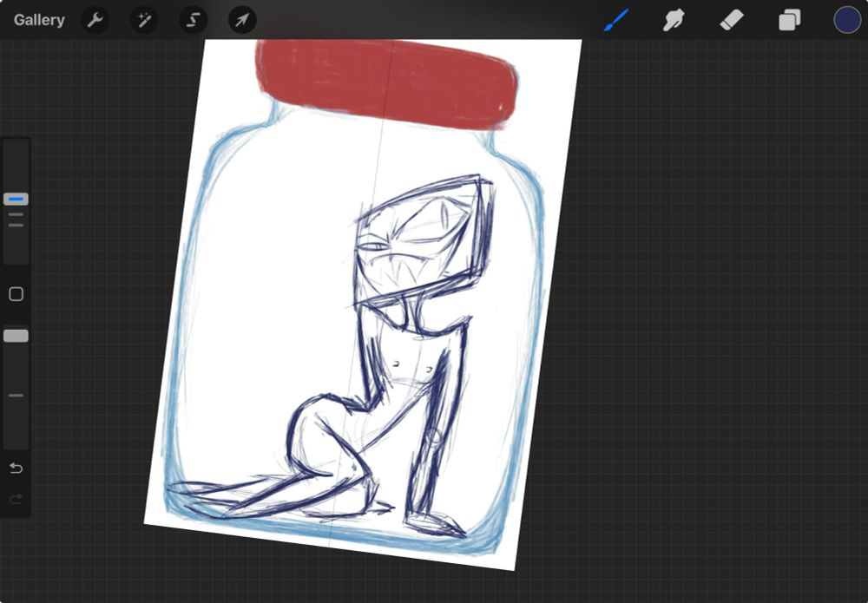Select the Smudge tool
The image size is (868, 603).
point(674,21)
